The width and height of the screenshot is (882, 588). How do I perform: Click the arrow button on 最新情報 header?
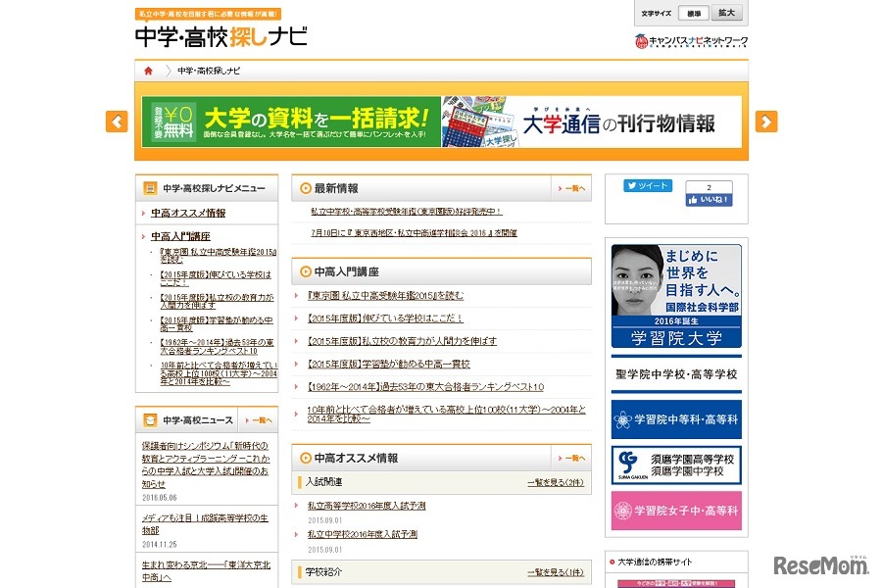point(570,187)
